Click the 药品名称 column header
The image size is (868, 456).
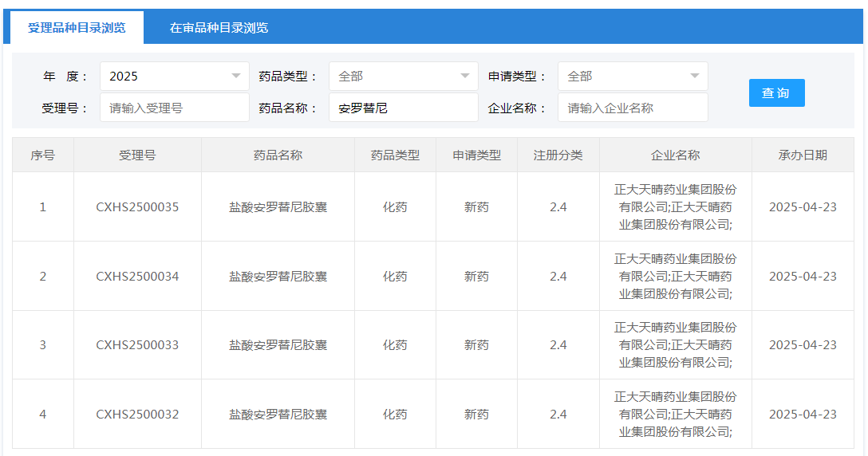[x=278, y=155]
